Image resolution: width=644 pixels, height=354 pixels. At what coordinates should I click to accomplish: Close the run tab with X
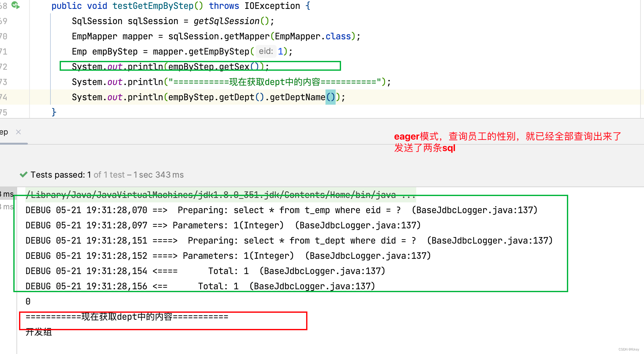[18, 132]
